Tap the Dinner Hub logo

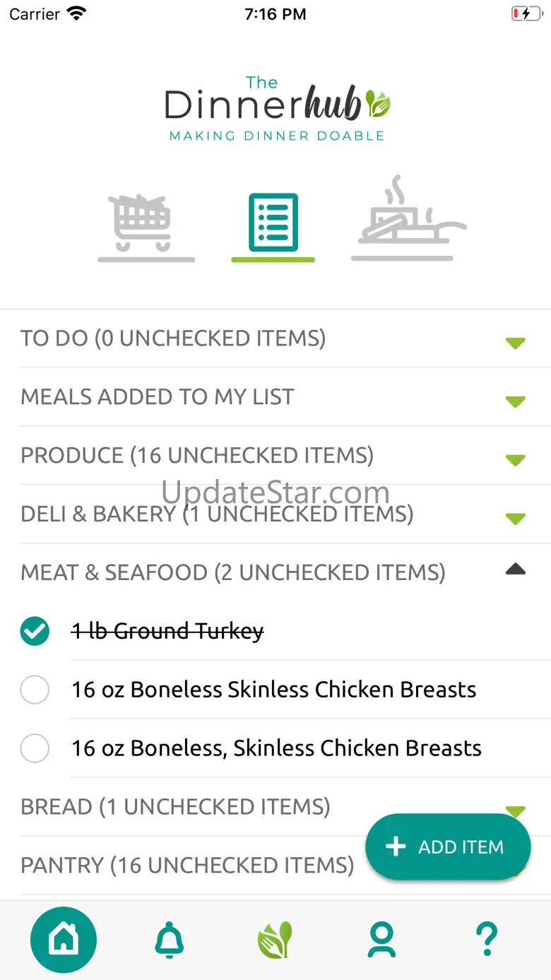point(276,108)
